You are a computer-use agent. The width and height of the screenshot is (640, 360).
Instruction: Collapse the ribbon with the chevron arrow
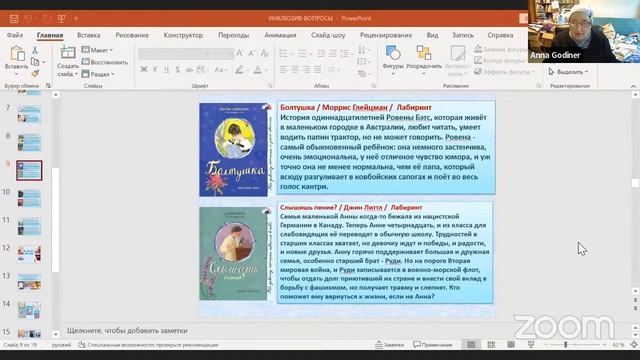(633, 86)
